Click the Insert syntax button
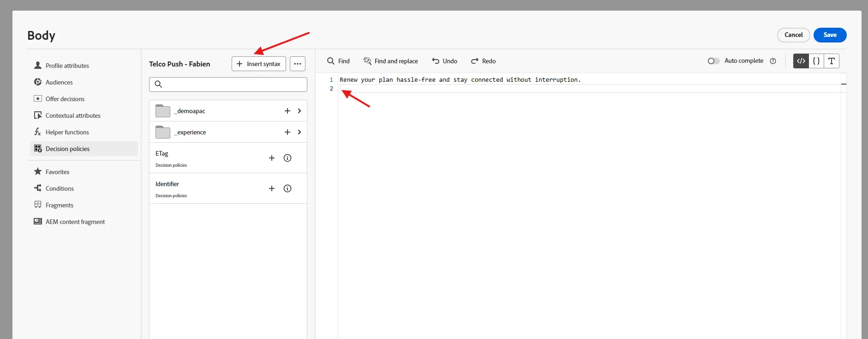Viewport: 868px width, 339px height. (259, 64)
